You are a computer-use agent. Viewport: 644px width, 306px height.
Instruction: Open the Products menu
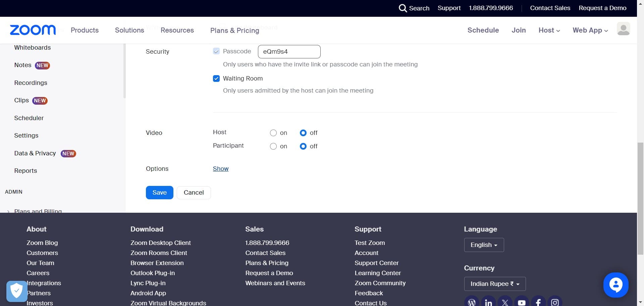tap(84, 30)
